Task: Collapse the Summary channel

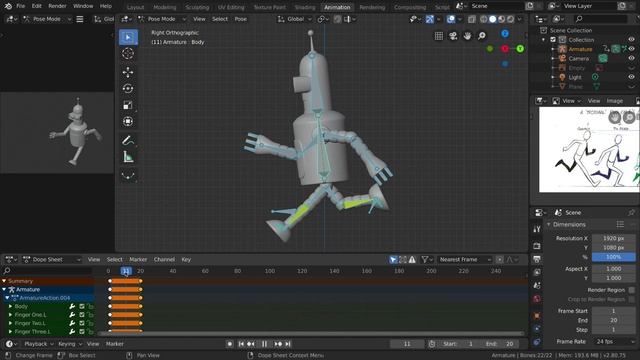Action: tap(4, 281)
